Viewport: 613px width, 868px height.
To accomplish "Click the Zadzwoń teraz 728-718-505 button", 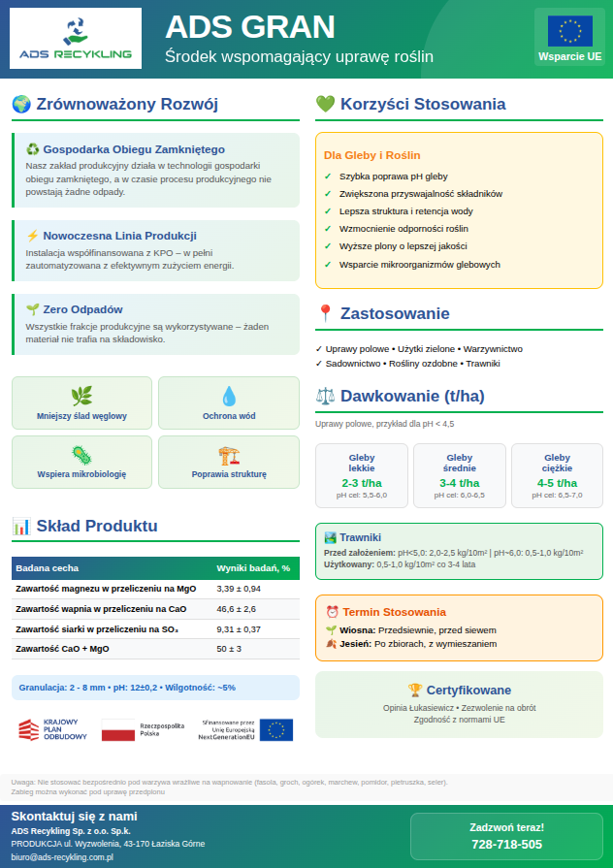I will click(506, 836).
